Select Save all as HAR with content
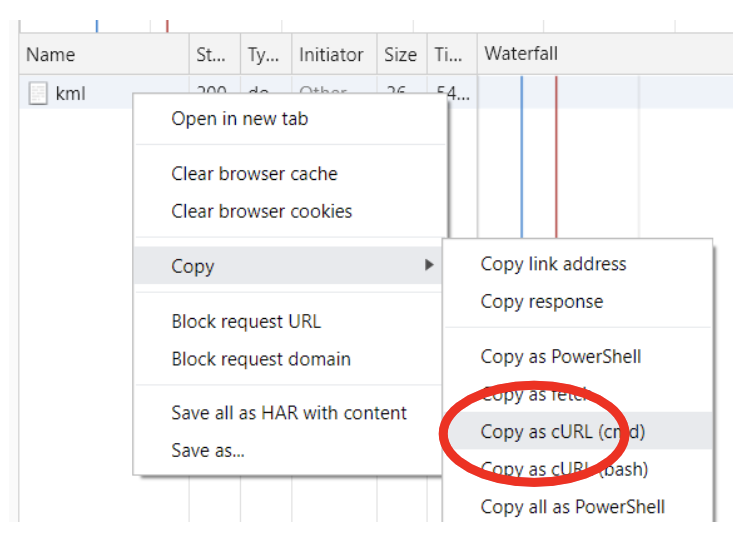The image size is (750, 546). click(289, 413)
